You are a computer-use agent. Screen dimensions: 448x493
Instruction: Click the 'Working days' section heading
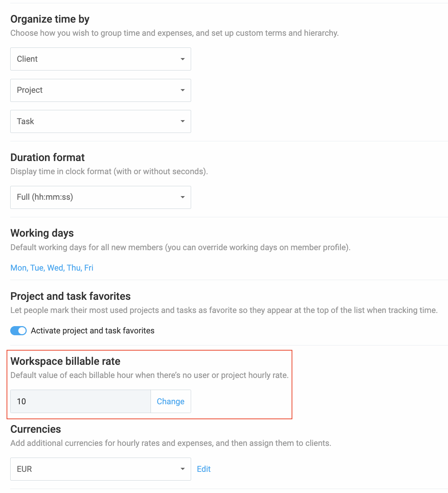point(42,233)
